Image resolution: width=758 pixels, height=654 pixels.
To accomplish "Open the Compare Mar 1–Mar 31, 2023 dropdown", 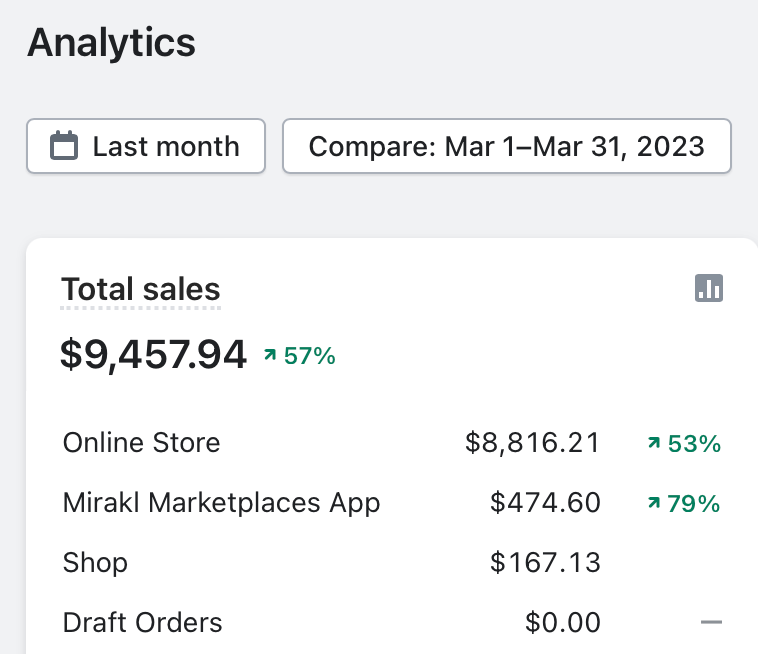I will point(507,147).
